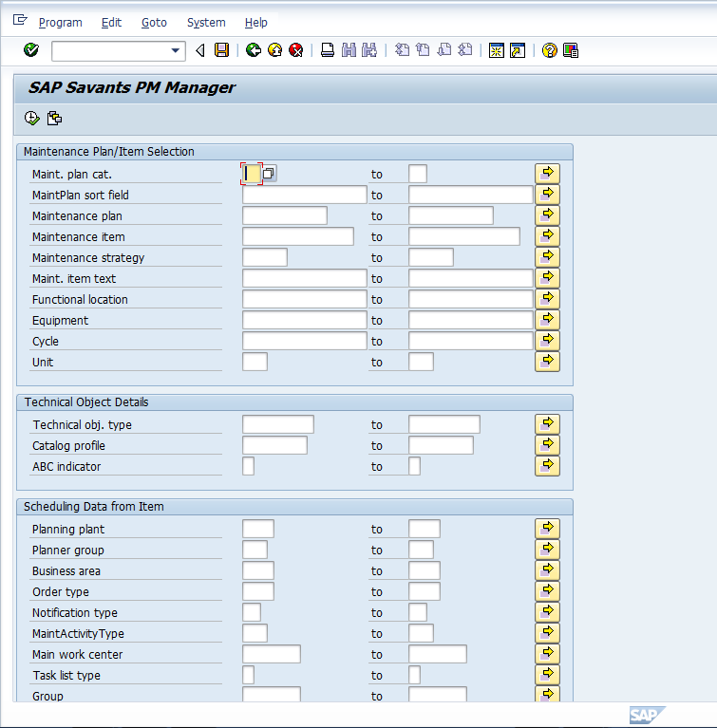Open multiple selection for Main work center

(x=547, y=654)
